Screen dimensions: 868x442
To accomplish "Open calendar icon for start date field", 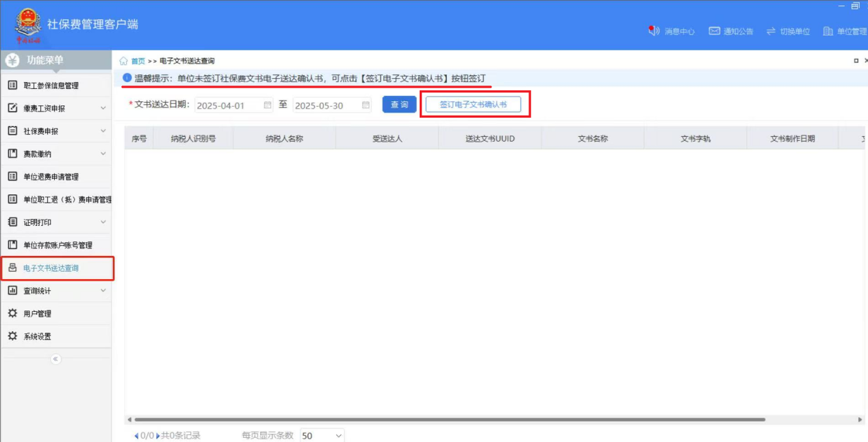I will pyautogui.click(x=268, y=105).
